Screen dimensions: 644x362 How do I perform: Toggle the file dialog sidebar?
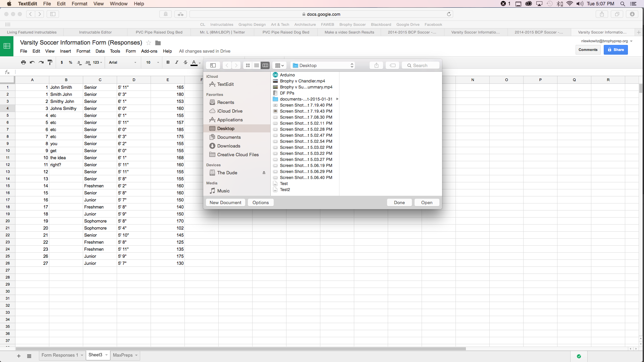click(213, 65)
